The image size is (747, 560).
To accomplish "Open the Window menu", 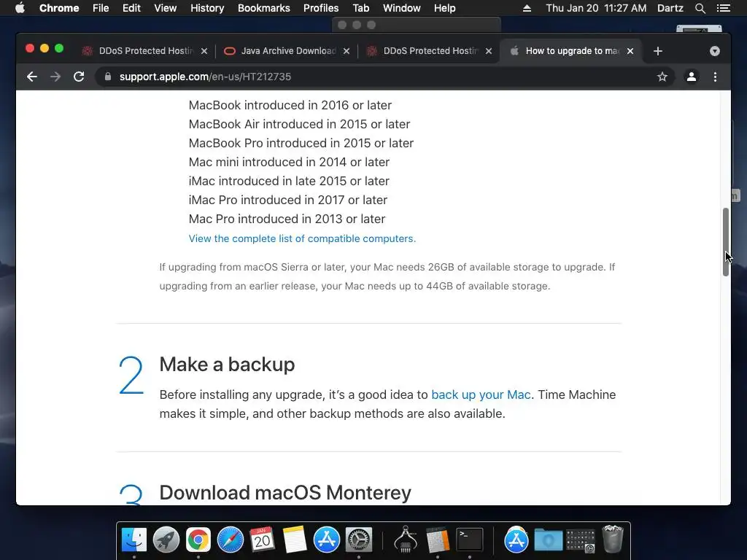I will coord(402,8).
